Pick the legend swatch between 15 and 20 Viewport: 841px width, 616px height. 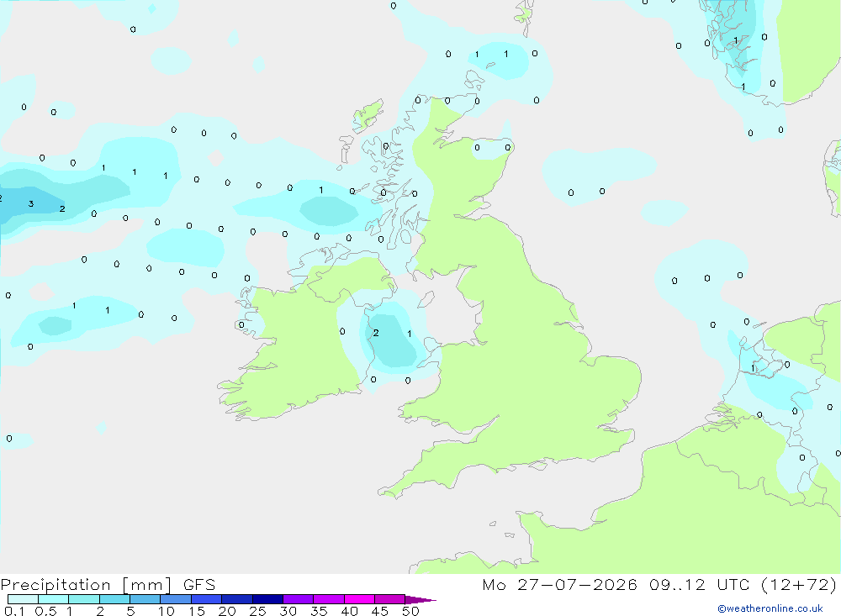(207, 599)
